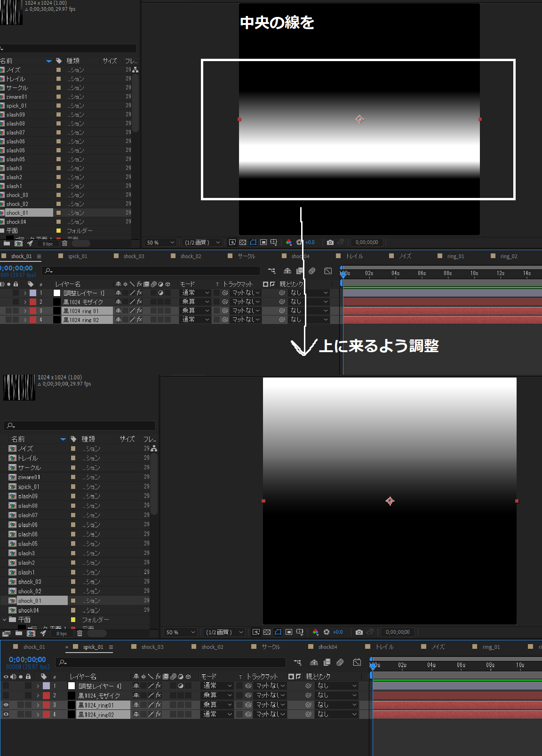
Task: Click lavender label color of 調整レイヤー 4 row
Action: point(46,686)
